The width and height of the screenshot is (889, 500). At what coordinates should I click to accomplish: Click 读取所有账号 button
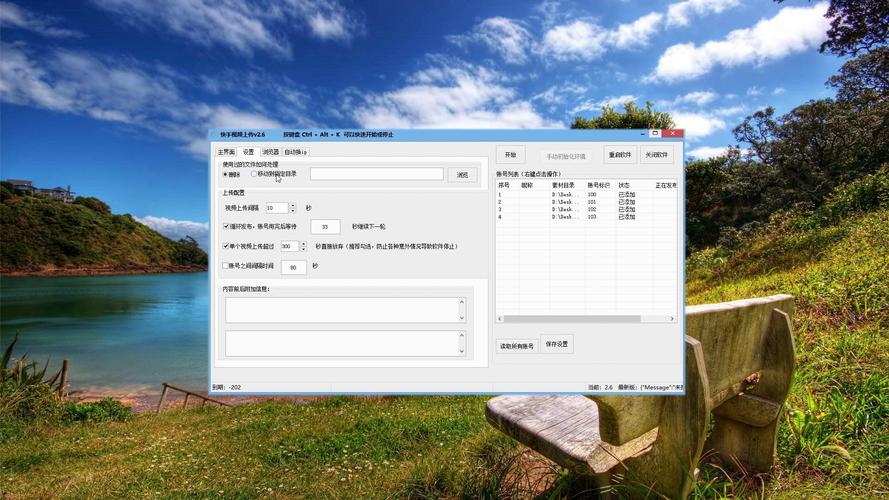[x=517, y=345]
